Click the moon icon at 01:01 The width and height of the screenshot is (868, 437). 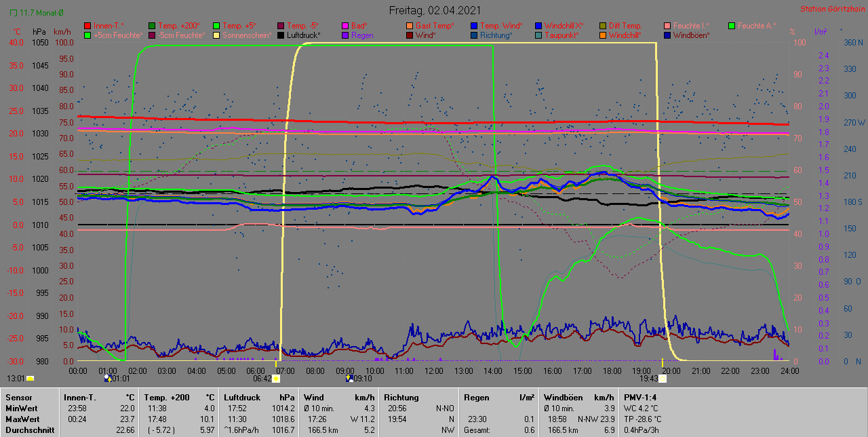tap(106, 379)
